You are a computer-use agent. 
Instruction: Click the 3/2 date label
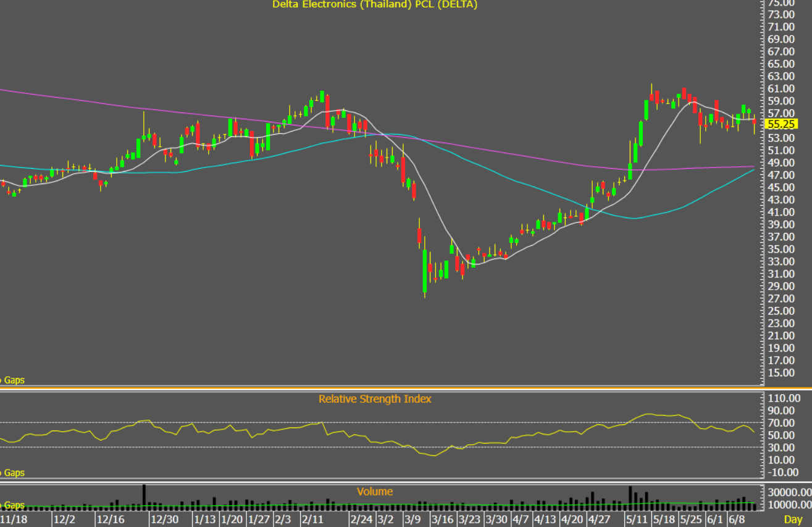tap(386, 519)
